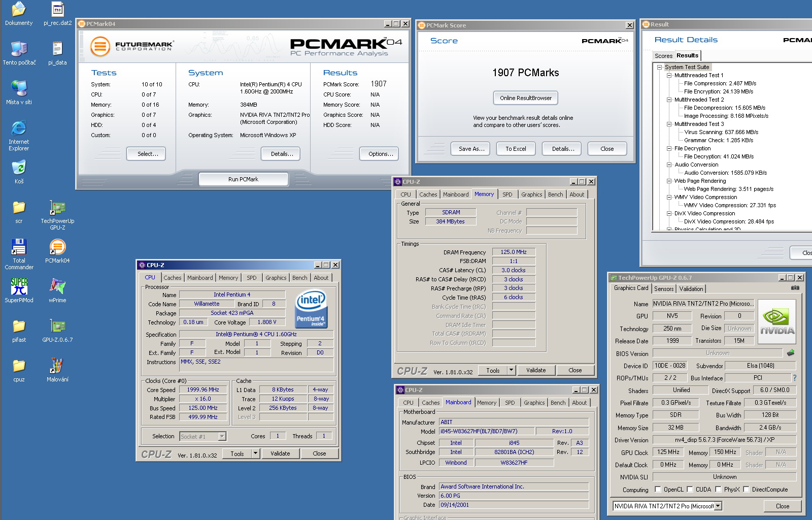Open the Dokumenty desktop folder

[x=19, y=13]
